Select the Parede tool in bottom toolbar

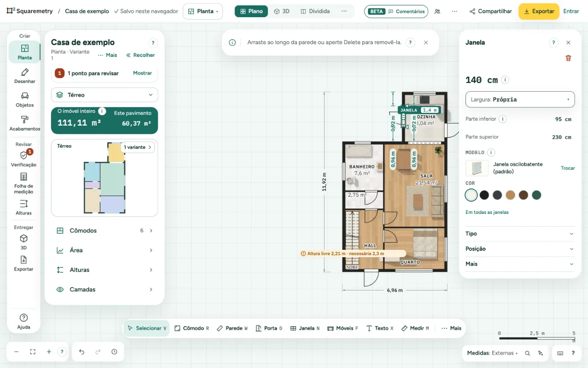(x=232, y=328)
